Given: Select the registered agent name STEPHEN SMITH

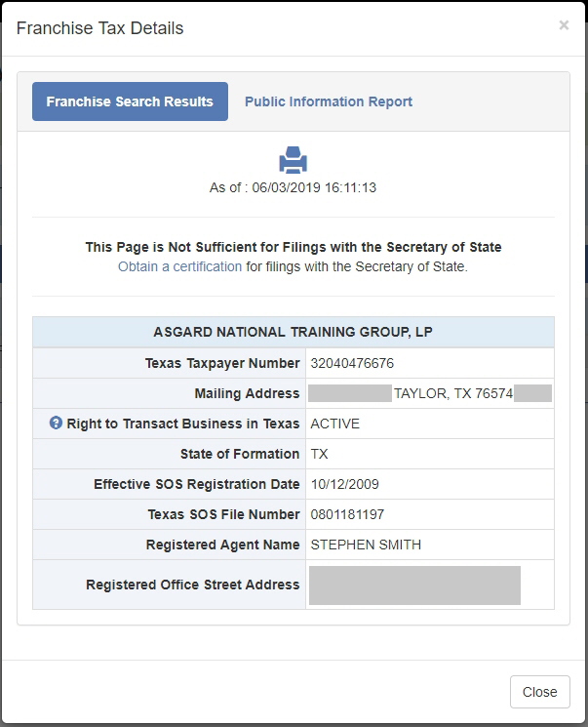Looking at the screenshot, I should [366, 545].
